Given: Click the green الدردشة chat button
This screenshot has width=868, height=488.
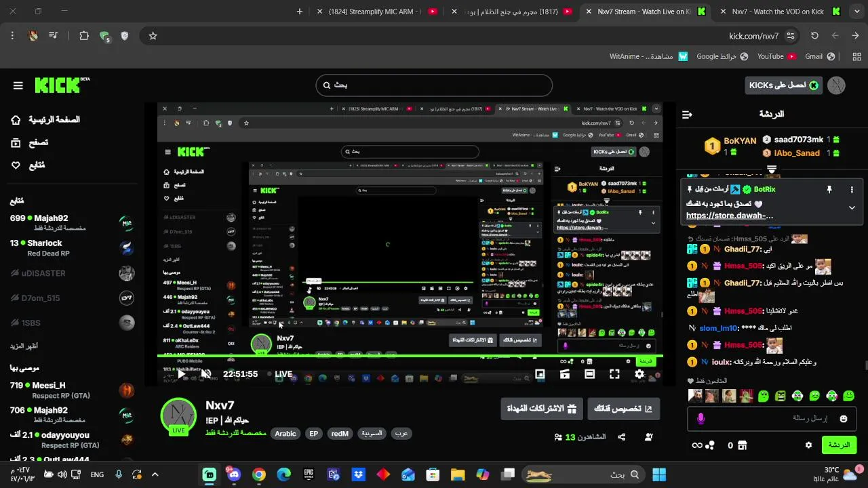Looking at the screenshot, I should 839,445.
